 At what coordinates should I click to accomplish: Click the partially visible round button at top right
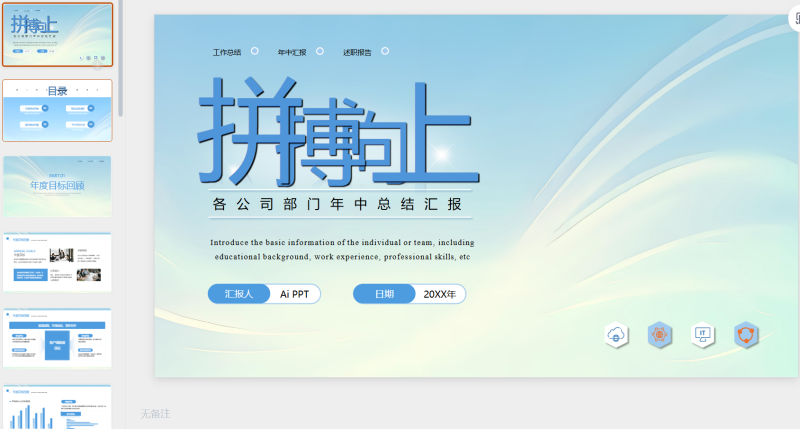point(794,18)
